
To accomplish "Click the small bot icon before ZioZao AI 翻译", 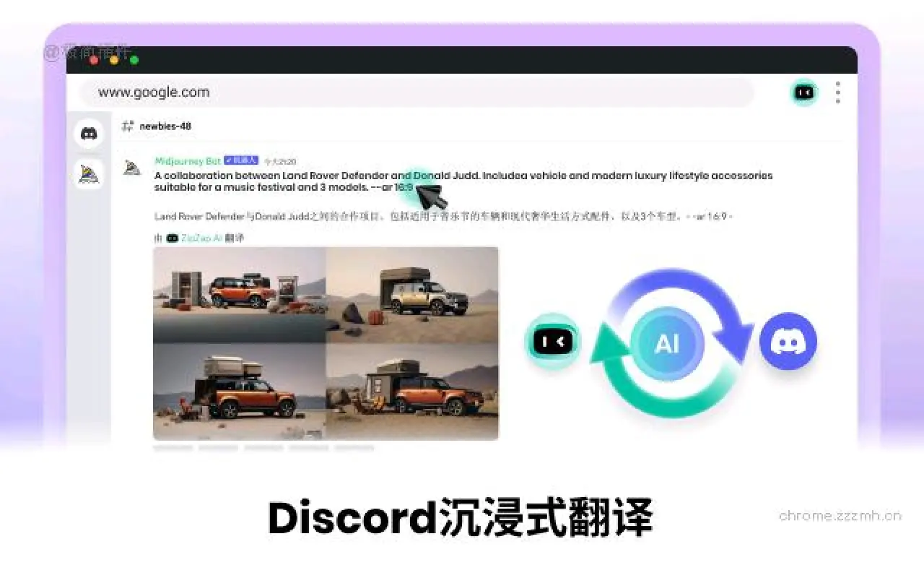I will click(172, 238).
